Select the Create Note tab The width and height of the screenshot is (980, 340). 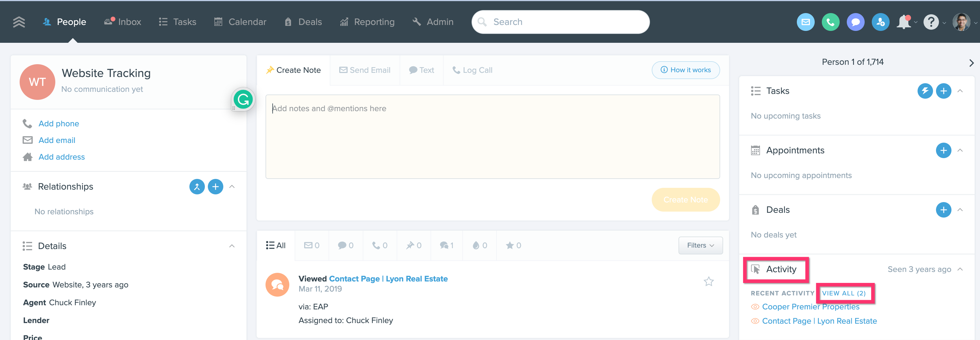(x=293, y=70)
